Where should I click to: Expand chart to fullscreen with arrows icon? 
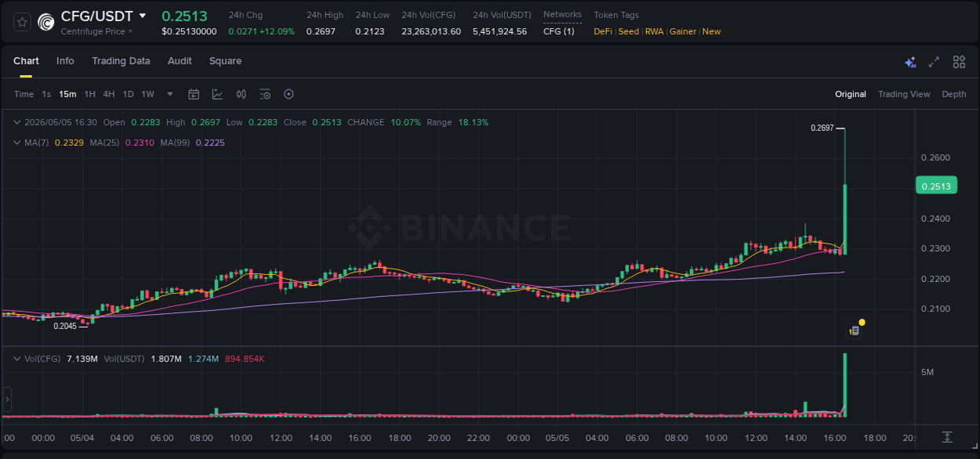pos(934,62)
